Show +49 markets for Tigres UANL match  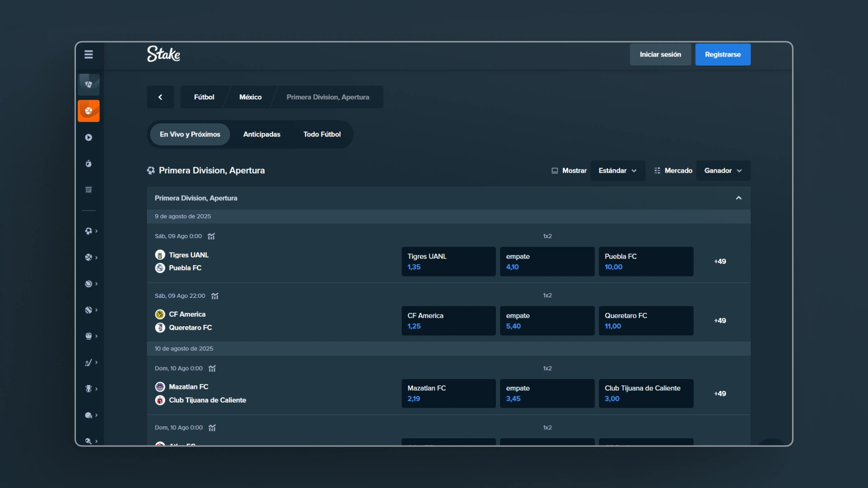720,262
